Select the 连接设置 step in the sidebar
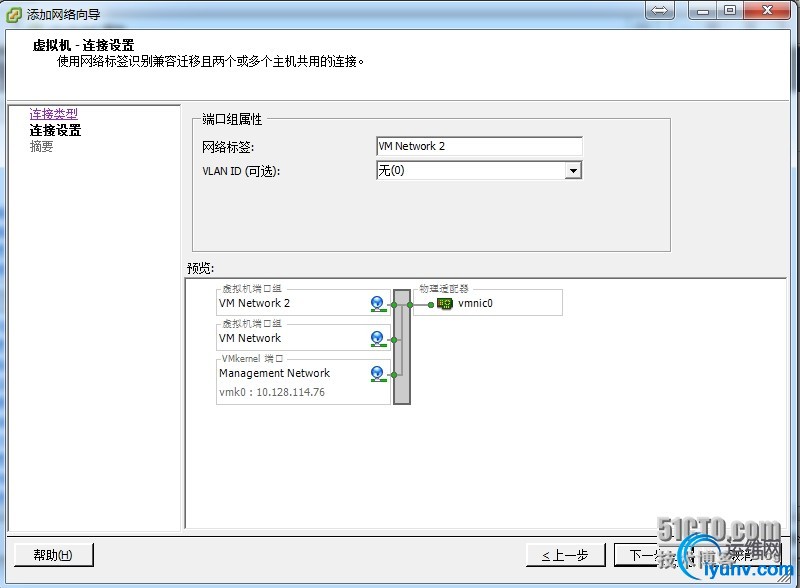 (x=55, y=130)
